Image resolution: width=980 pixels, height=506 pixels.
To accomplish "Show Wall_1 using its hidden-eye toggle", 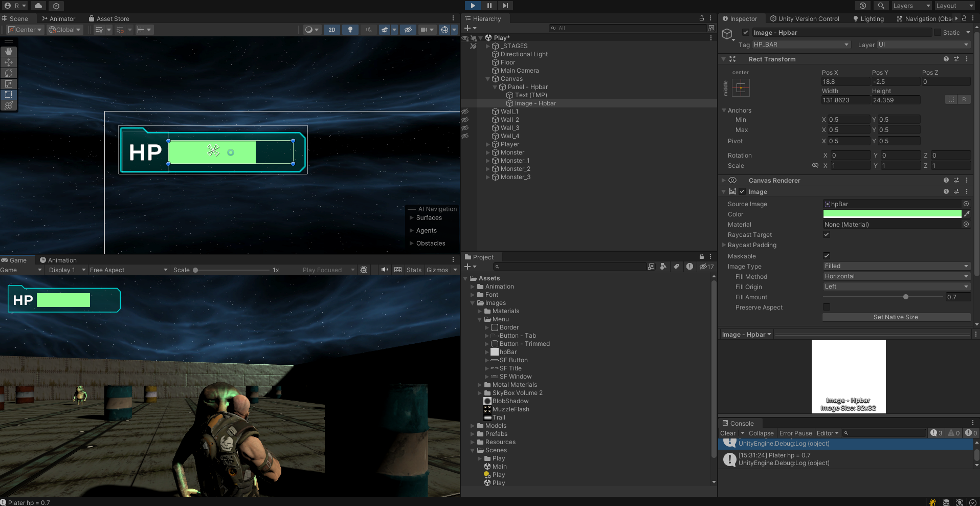I will click(x=465, y=111).
